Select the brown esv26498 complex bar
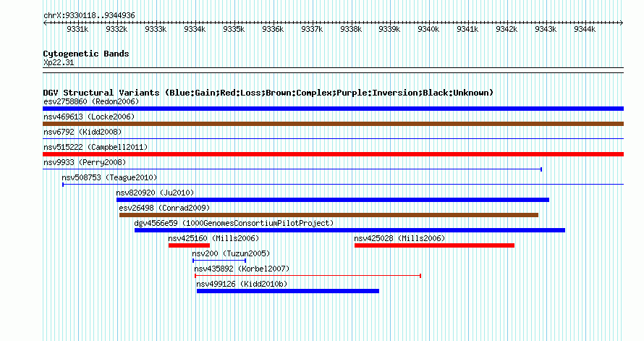 [329, 215]
